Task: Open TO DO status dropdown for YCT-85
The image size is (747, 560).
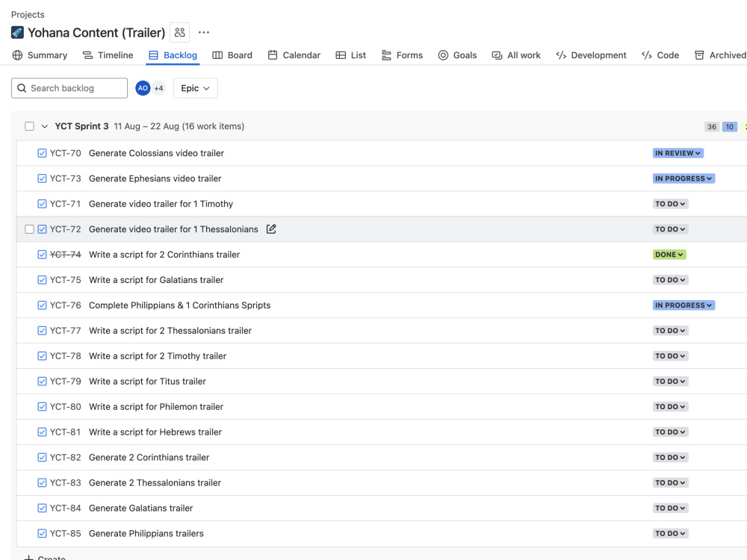Action: (670, 533)
